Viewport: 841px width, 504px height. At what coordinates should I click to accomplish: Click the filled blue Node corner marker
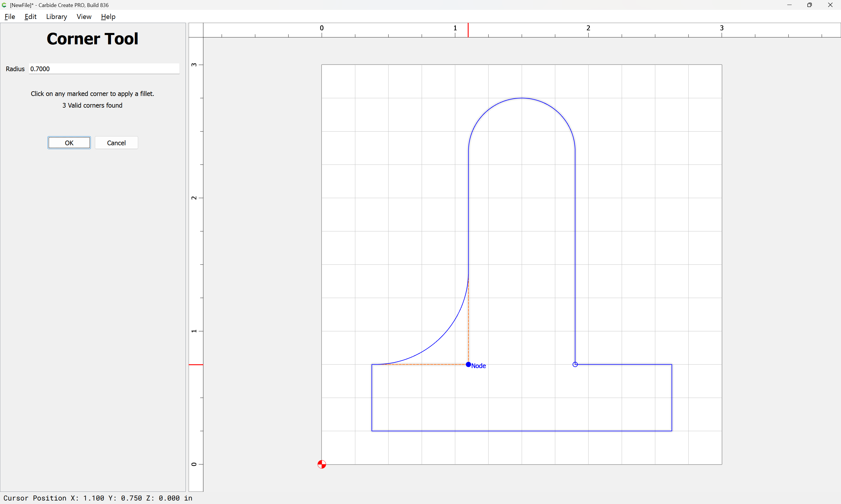tap(468, 364)
